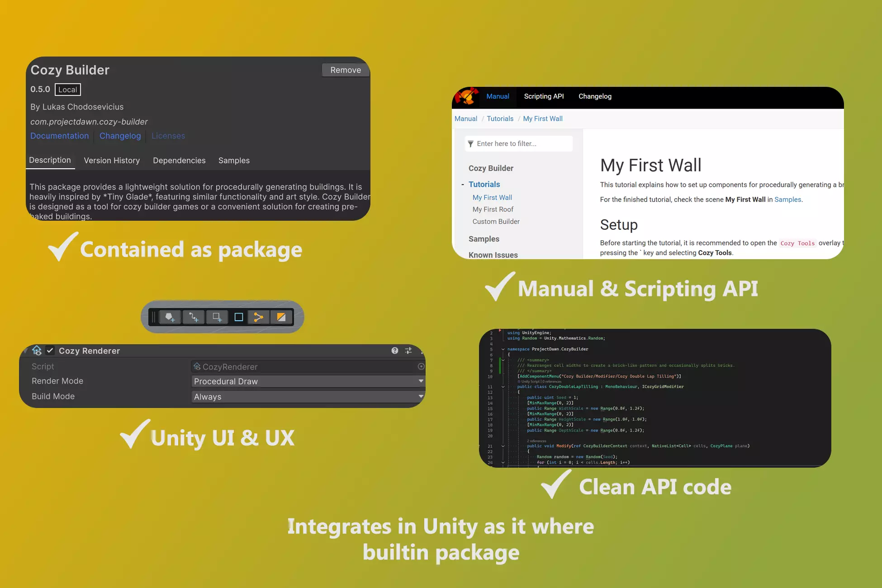Collapse the Tutorials tree section
882x588 pixels.
coord(463,185)
